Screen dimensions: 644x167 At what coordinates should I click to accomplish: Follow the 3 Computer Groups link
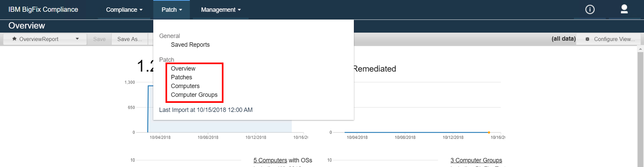click(x=476, y=160)
